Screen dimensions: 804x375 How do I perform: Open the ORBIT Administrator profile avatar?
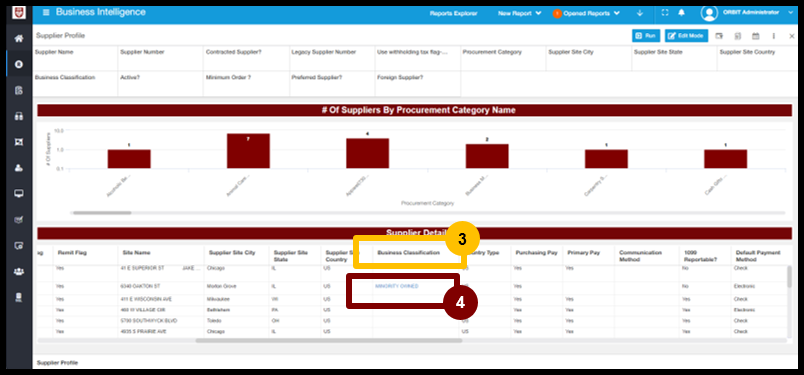coord(709,13)
